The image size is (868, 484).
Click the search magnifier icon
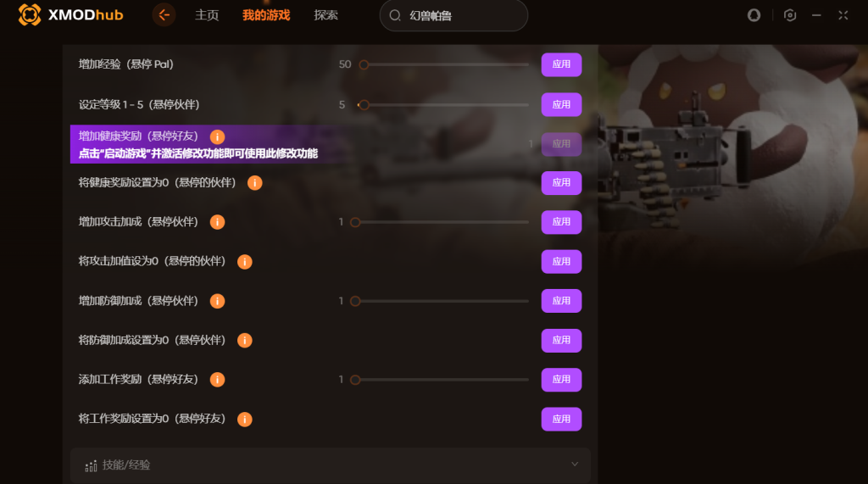pyautogui.click(x=395, y=15)
